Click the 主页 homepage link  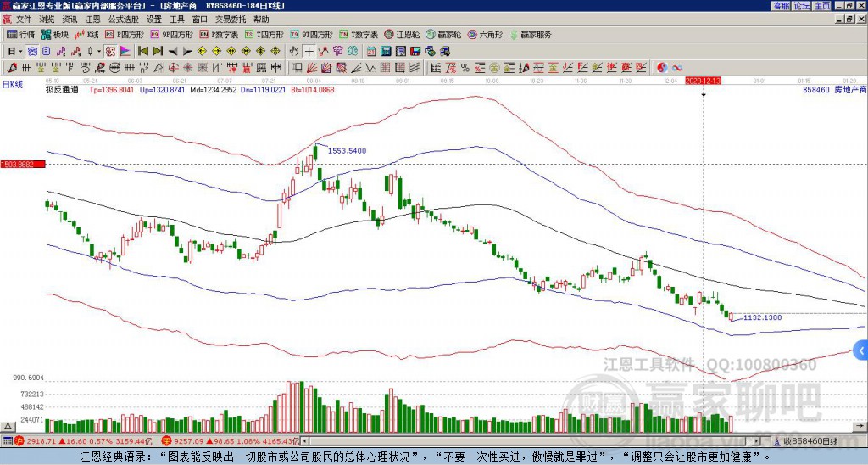(822, 6)
